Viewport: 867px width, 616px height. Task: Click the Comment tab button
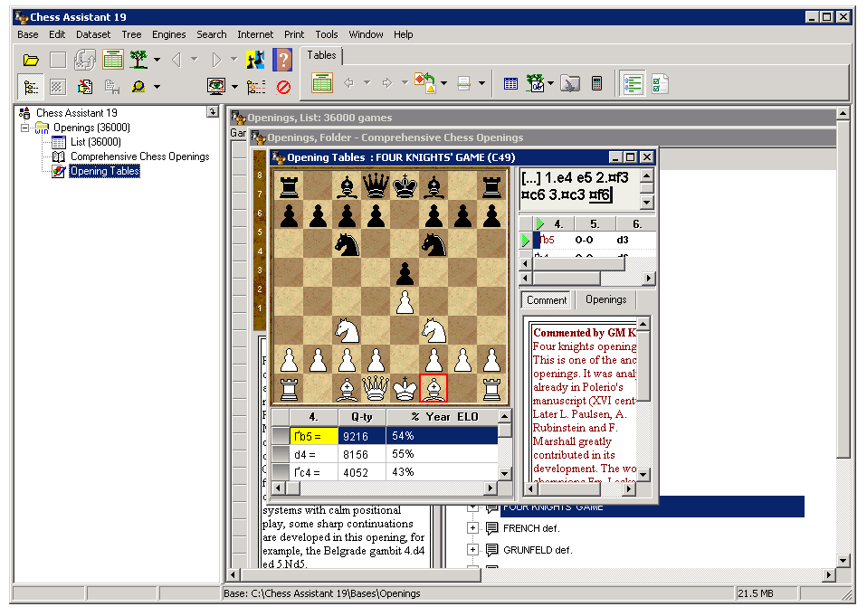pos(546,299)
